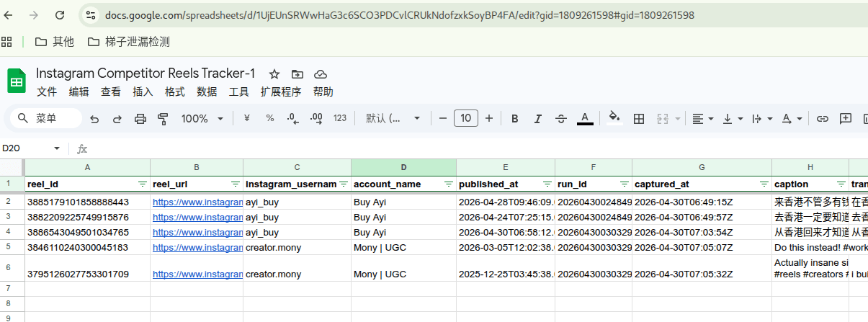Toggle strikethrough formatting
The image size is (868, 322).
562,119
